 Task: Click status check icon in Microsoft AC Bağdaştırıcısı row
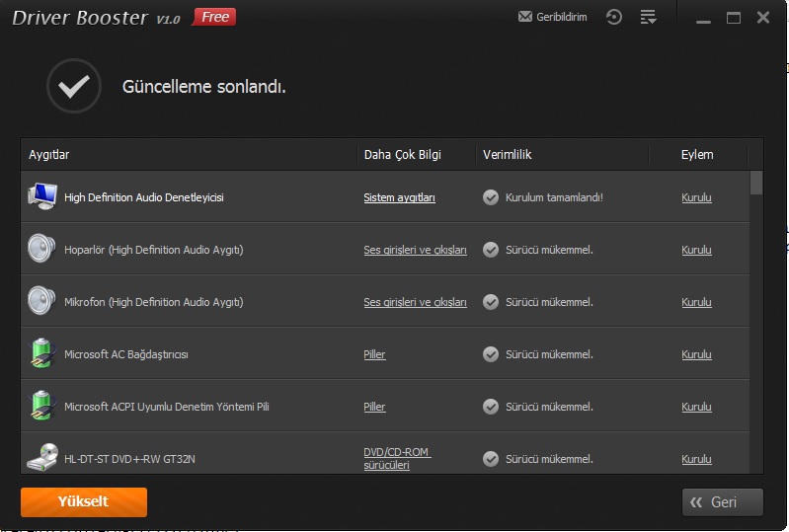click(x=491, y=354)
